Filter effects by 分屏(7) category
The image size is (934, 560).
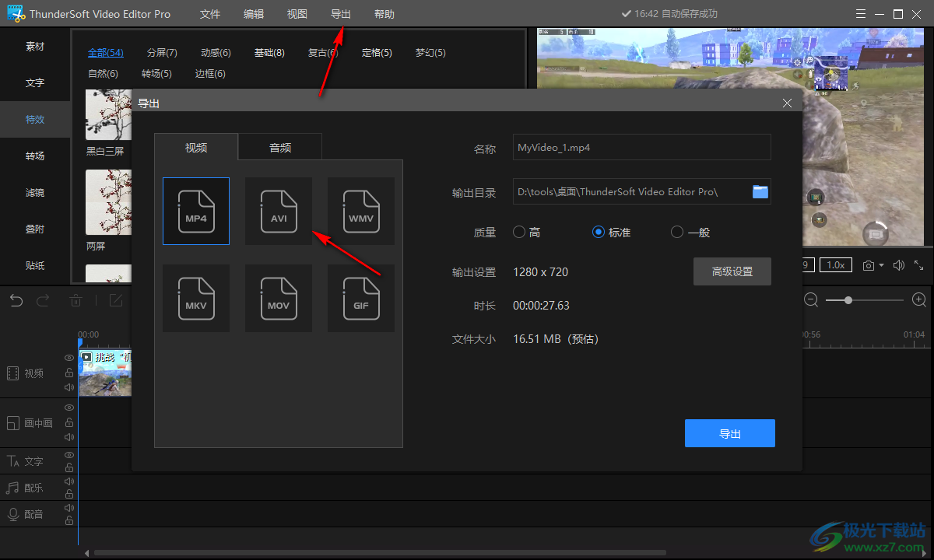point(162,53)
